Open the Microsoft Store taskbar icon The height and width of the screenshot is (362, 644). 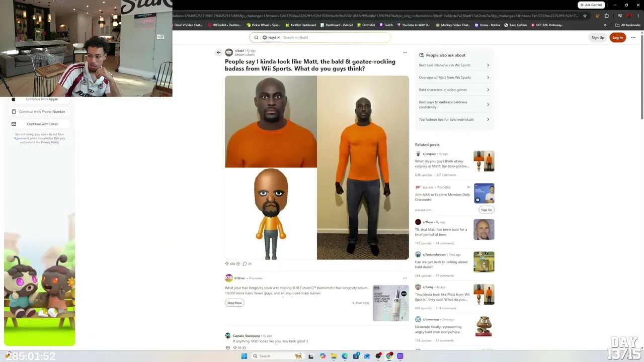356,356
